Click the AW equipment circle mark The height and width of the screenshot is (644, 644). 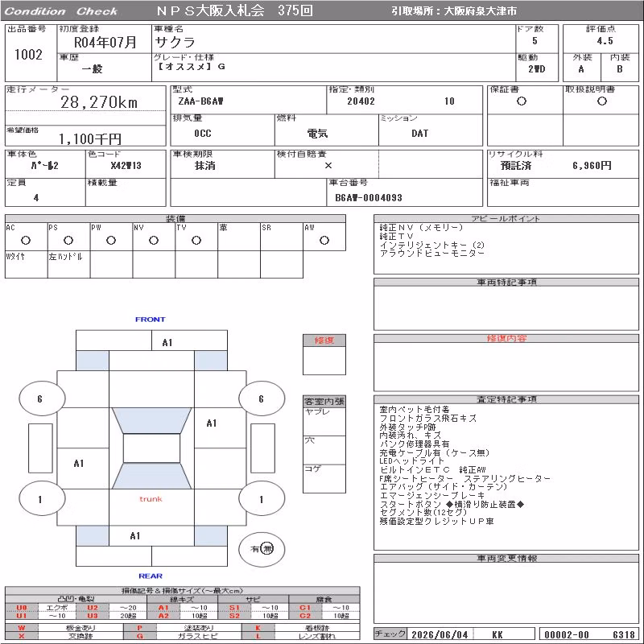pos(324,240)
